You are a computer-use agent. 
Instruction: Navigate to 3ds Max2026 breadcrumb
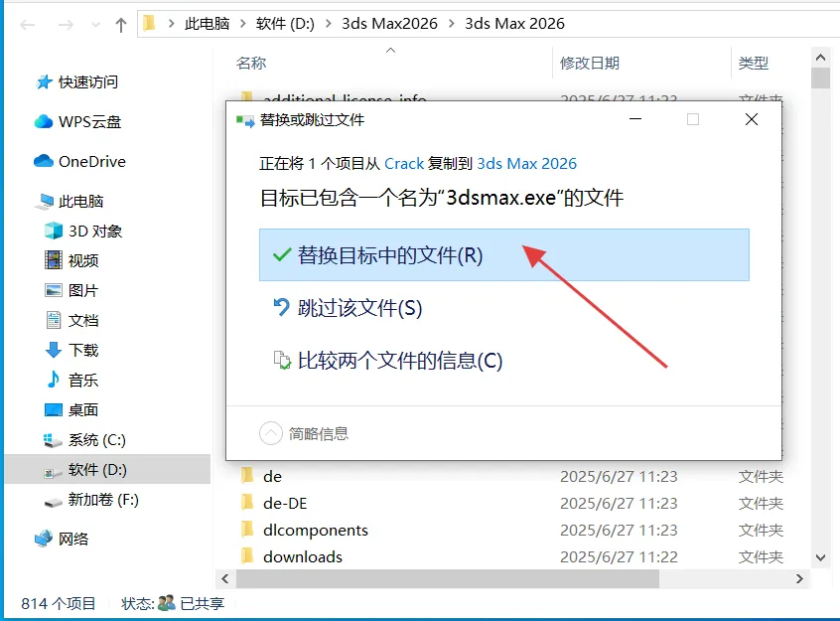[389, 24]
